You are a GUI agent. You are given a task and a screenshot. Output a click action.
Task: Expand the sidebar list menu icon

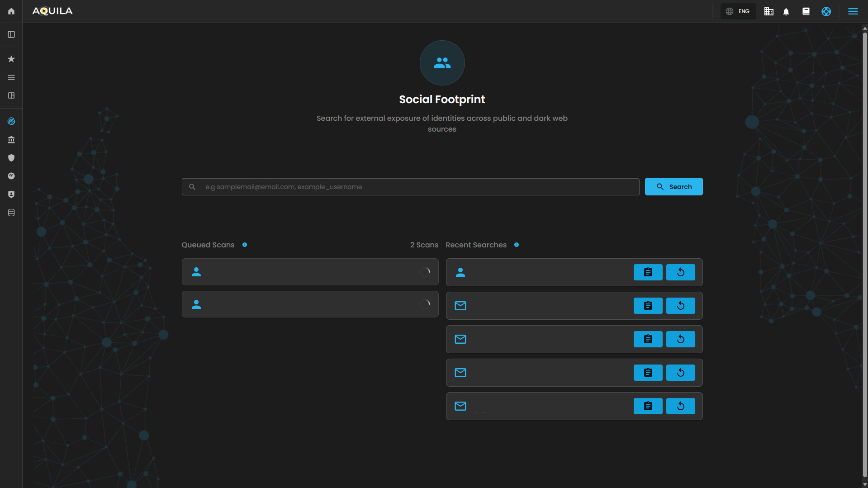11,77
